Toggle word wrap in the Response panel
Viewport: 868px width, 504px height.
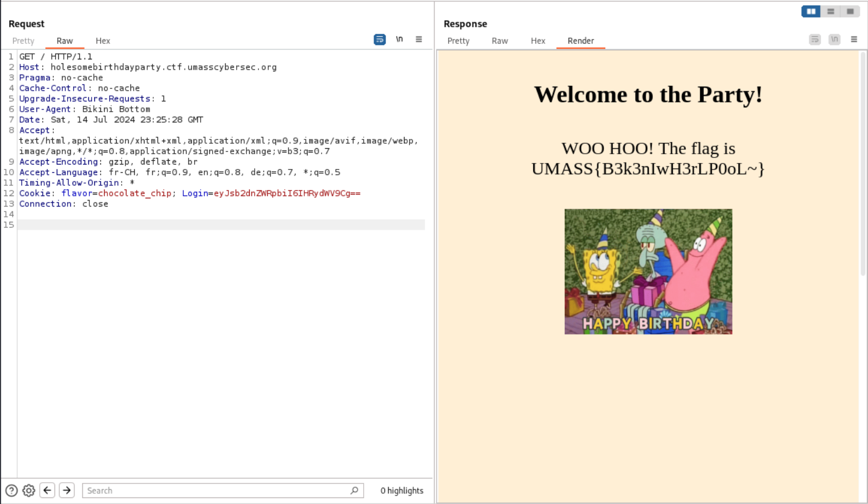(x=815, y=39)
